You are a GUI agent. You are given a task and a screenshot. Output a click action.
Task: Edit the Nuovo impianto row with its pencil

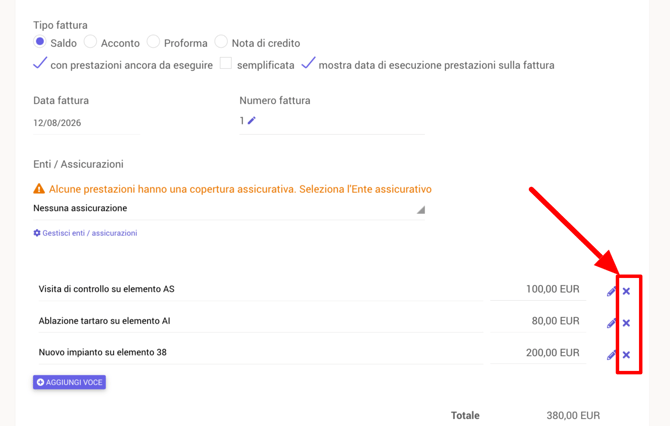click(611, 355)
